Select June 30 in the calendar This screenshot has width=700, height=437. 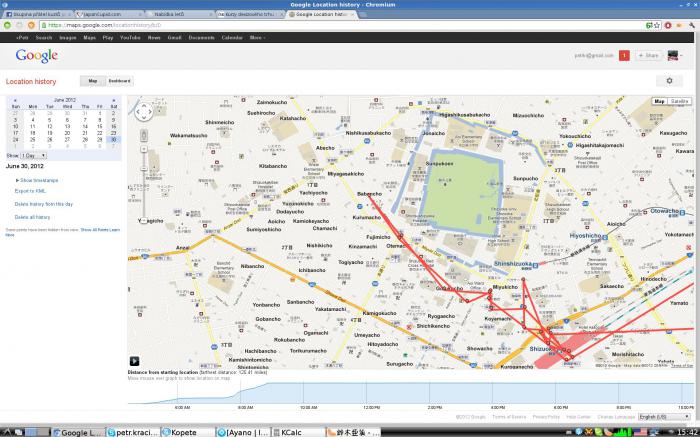[x=113, y=140]
